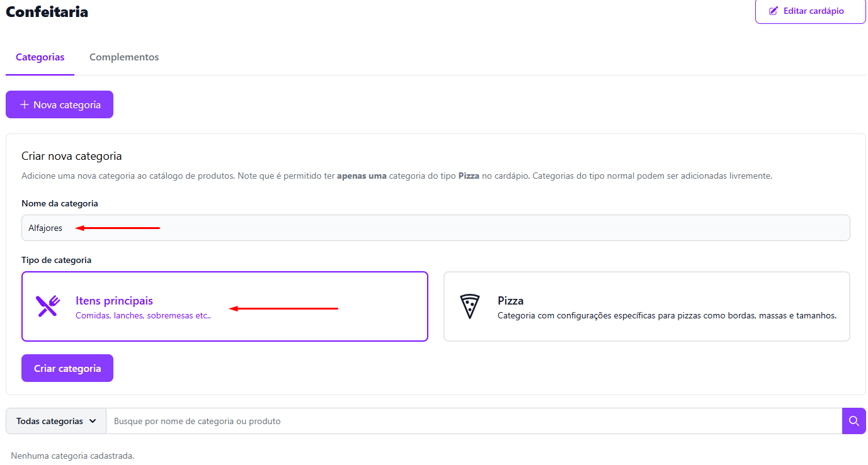The width and height of the screenshot is (868, 465).
Task: Select the Categorias tab
Action: click(40, 57)
